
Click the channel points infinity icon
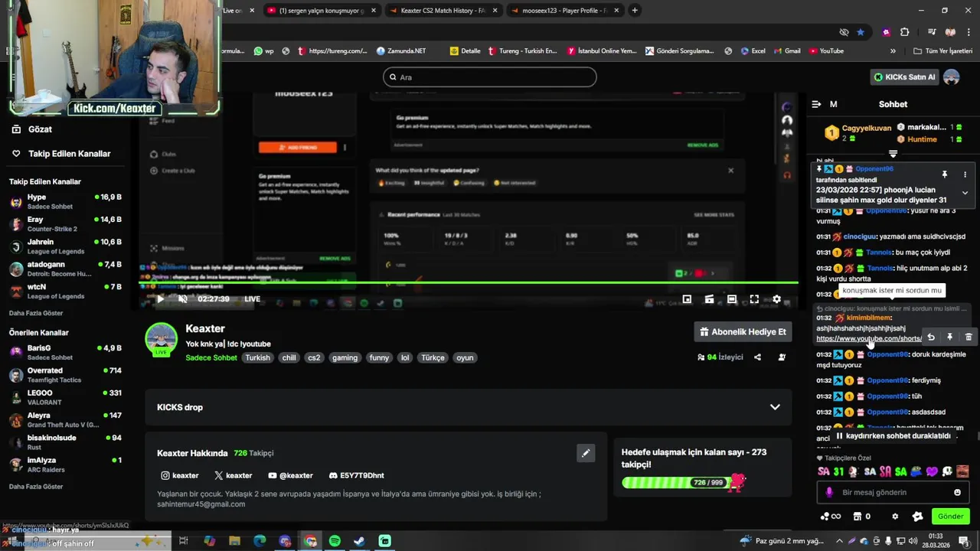click(x=831, y=517)
